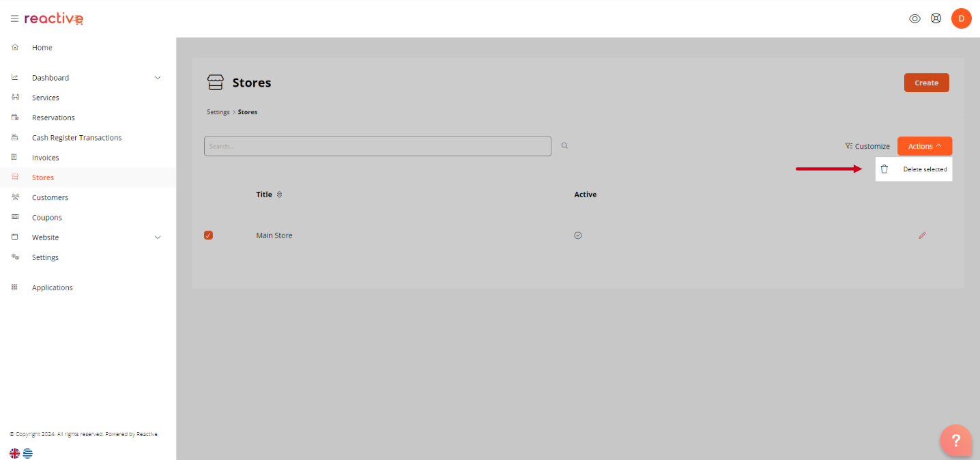
Task: Click the Invoices icon in sidebar
Action: [x=15, y=157]
